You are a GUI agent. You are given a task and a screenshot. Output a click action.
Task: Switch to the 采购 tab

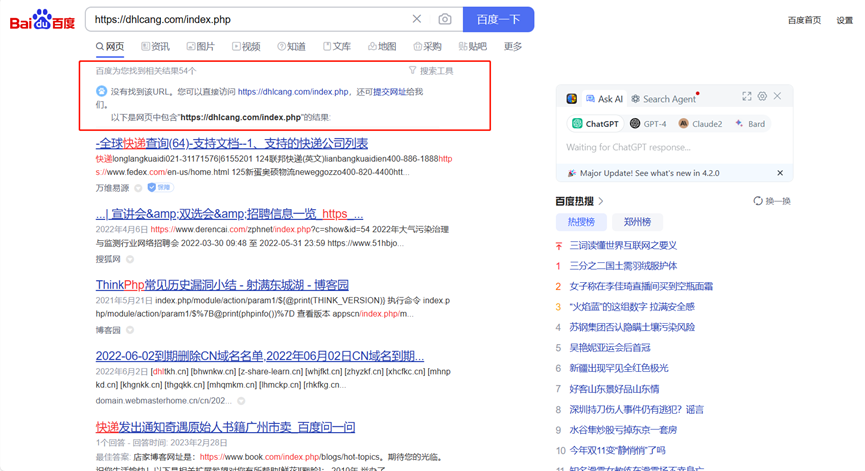(x=428, y=46)
